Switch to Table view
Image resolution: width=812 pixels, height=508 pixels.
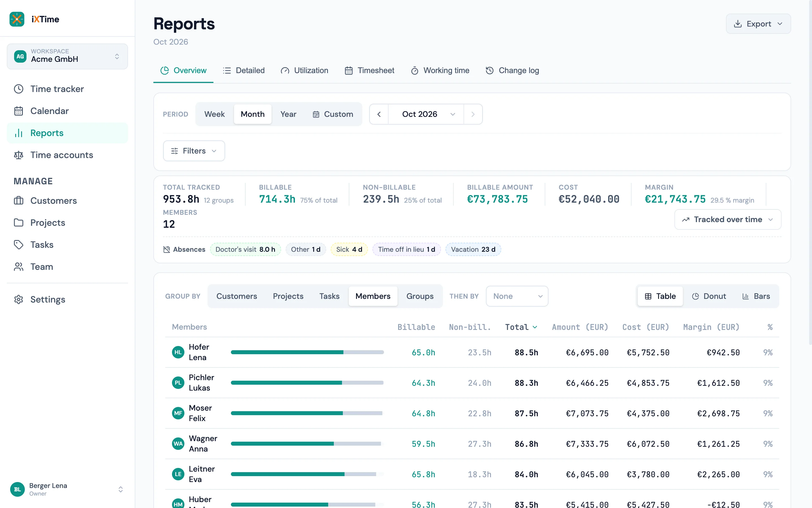coord(660,296)
